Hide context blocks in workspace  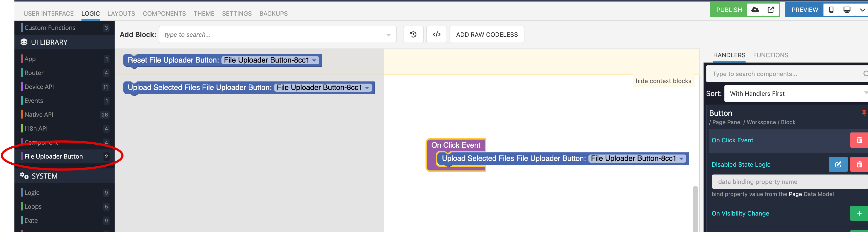tap(663, 81)
